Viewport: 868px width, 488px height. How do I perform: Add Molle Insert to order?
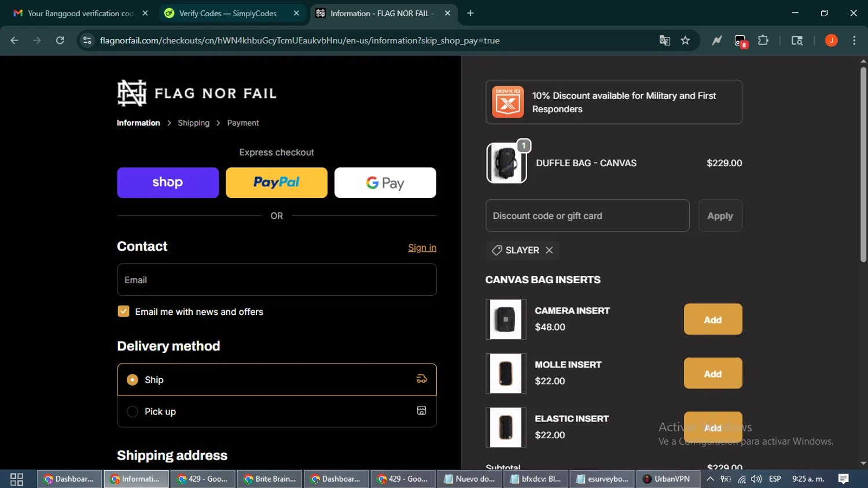point(713,373)
